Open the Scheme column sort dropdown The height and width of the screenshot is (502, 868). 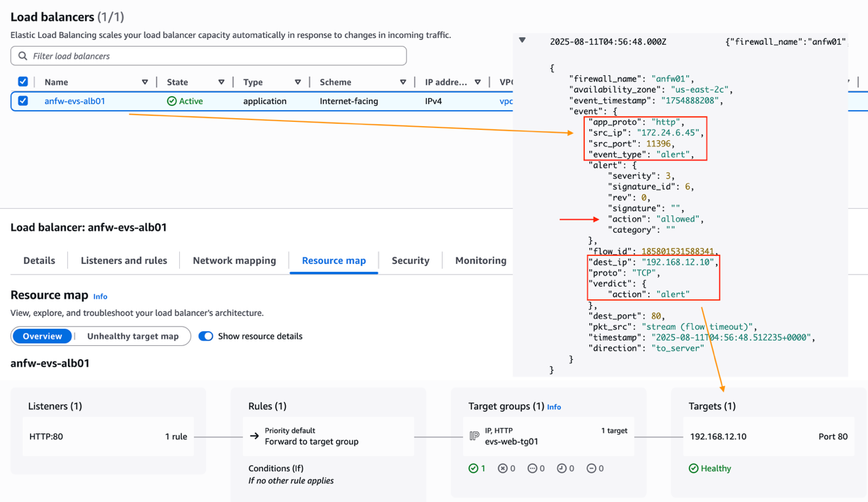click(402, 82)
